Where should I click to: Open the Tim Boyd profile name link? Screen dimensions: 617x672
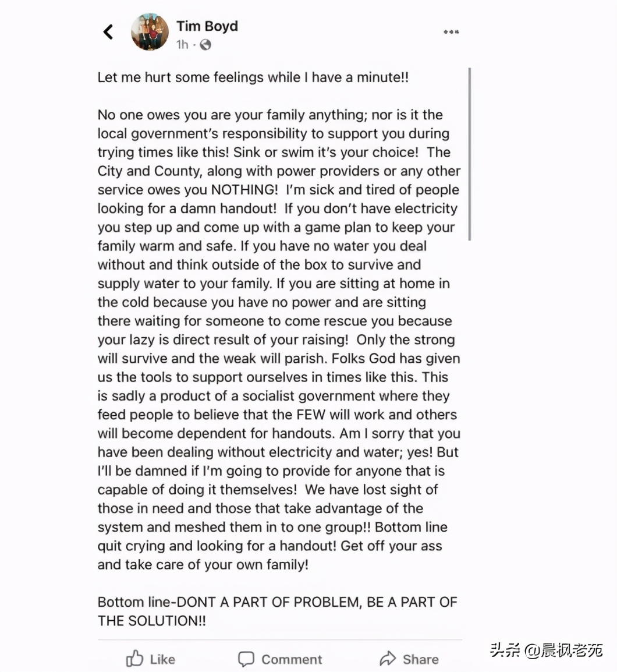pyautogui.click(x=207, y=26)
